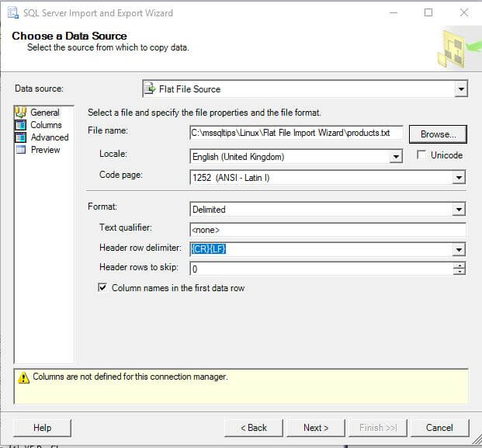
Task: Cancel the import wizard
Action: 439,428
